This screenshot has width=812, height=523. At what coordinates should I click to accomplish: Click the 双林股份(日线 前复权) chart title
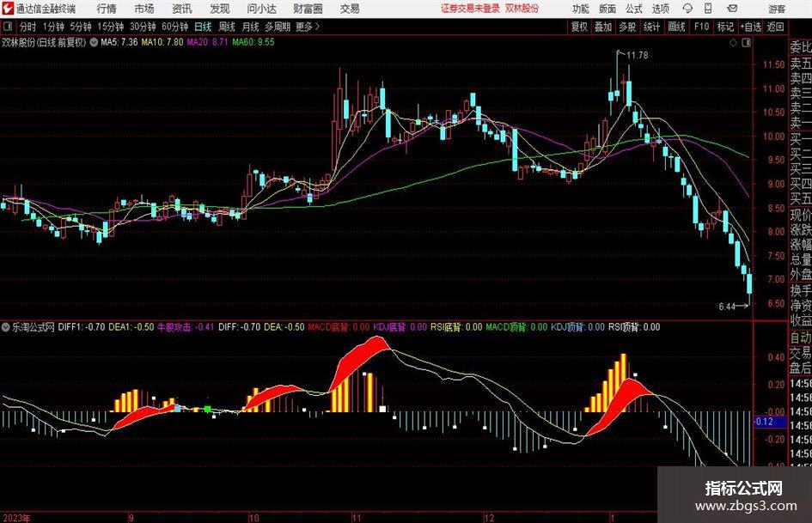point(44,42)
